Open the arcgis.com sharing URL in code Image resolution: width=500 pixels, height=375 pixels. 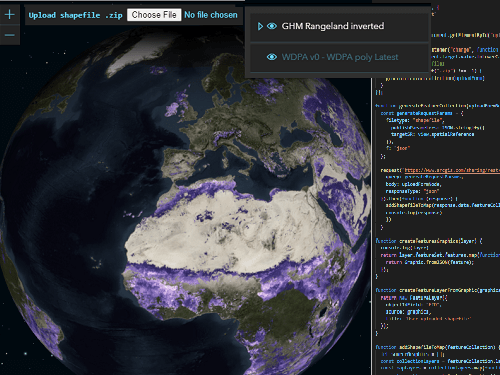[452, 170]
